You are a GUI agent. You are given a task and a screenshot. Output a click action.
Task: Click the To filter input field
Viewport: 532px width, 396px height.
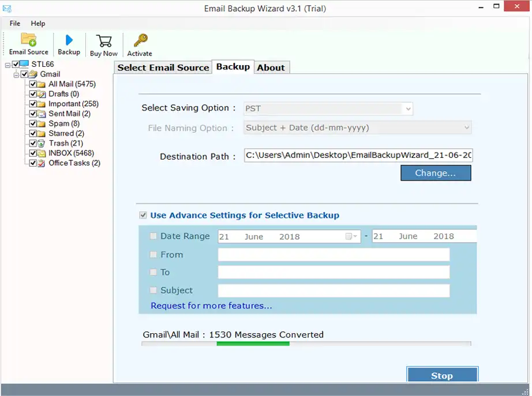click(x=334, y=272)
